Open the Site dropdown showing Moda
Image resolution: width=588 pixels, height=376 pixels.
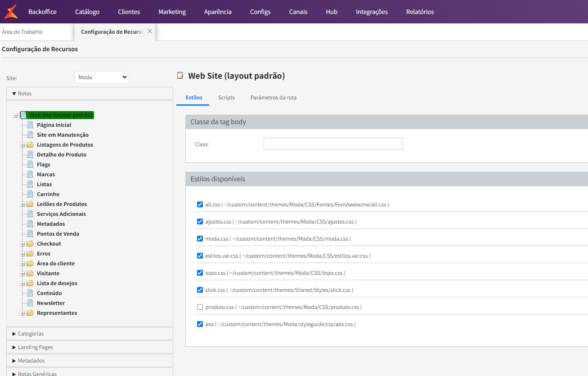tap(102, 77)
